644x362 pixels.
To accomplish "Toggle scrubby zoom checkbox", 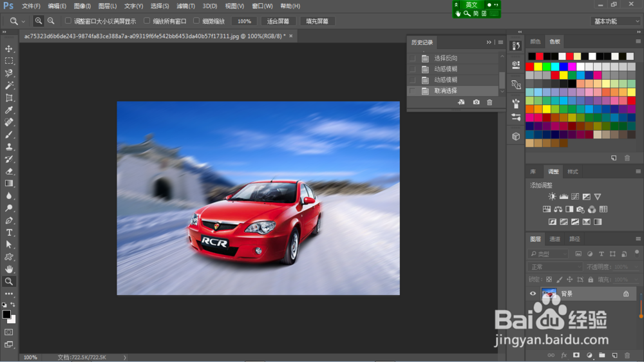I will [196, 21].
